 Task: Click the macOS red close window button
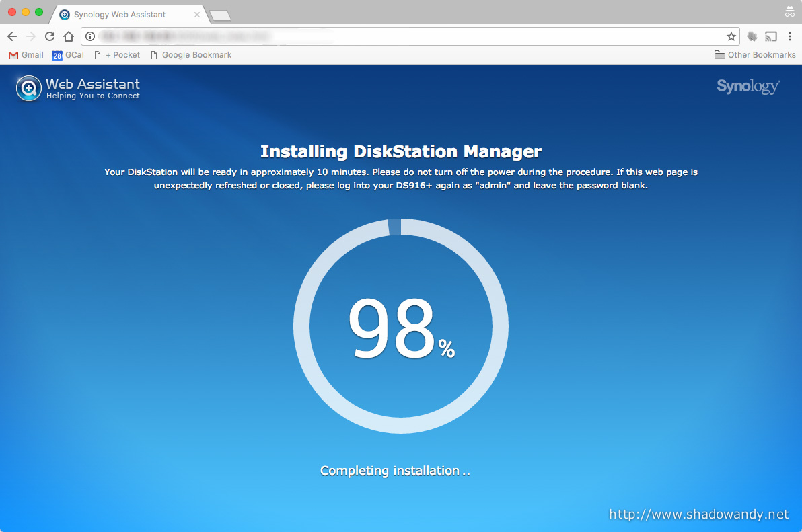tap(12, 11)
